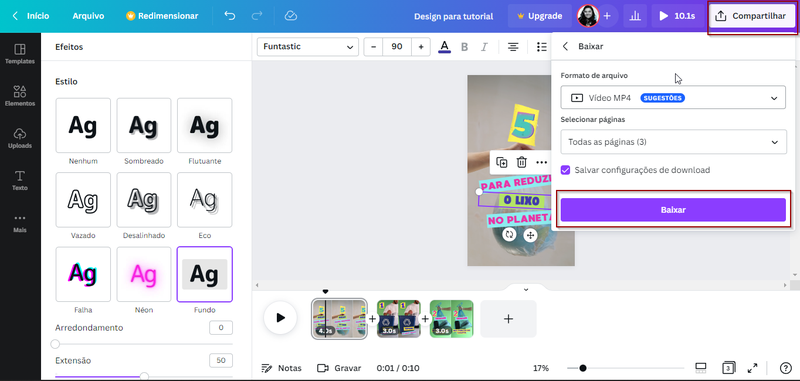Expand the Formato de arquivo dropdown
This screenshot has width=800, height=381.
[673, 97]
